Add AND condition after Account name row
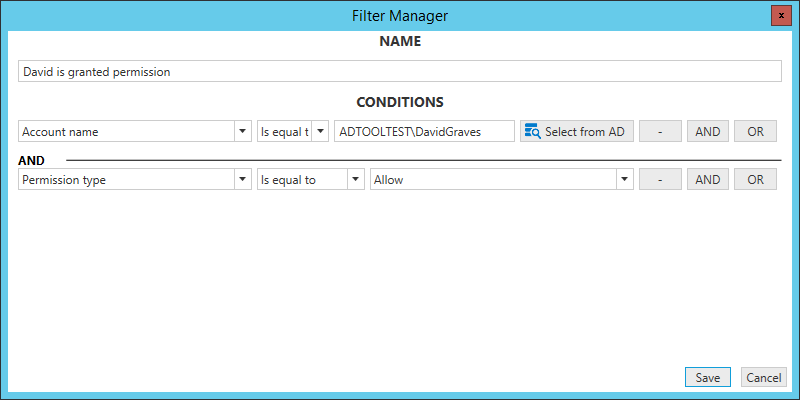This screenshot has width=800, height=400. [x=708, y=131]
